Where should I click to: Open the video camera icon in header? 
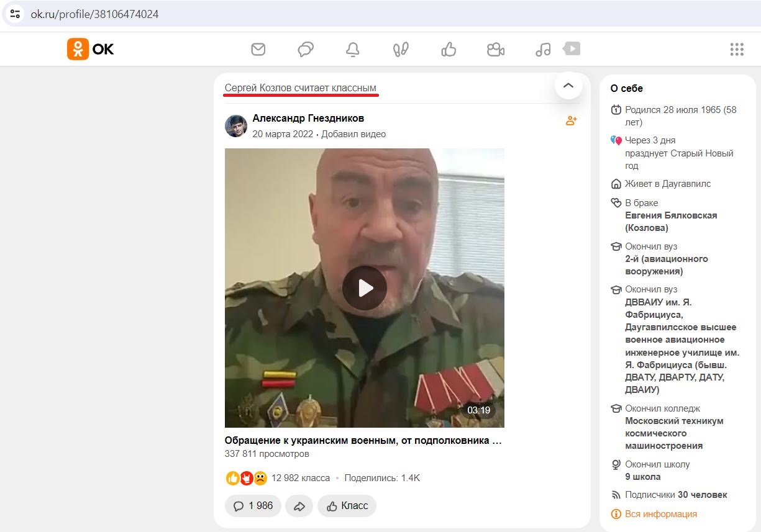tap(496, 49)
